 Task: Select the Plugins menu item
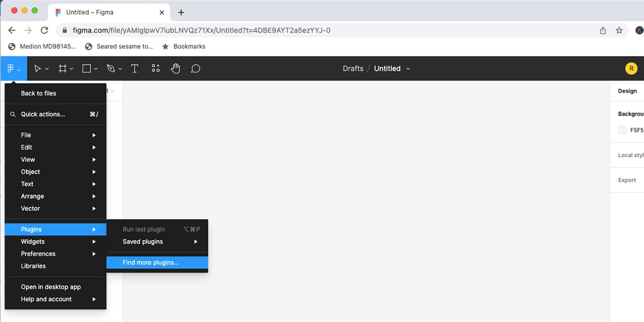(56, 230)
